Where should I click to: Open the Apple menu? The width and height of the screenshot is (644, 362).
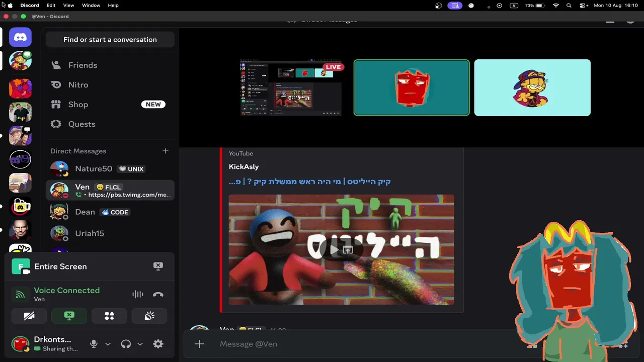pos(10,5)
